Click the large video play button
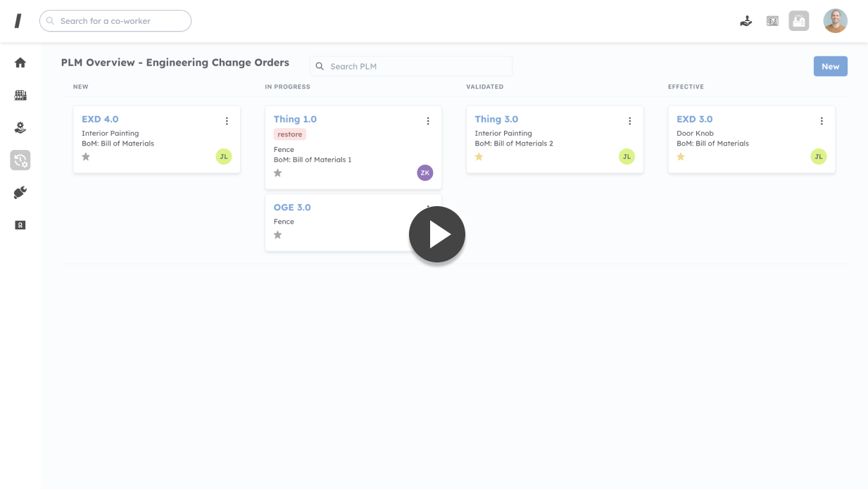 (437, 234)
